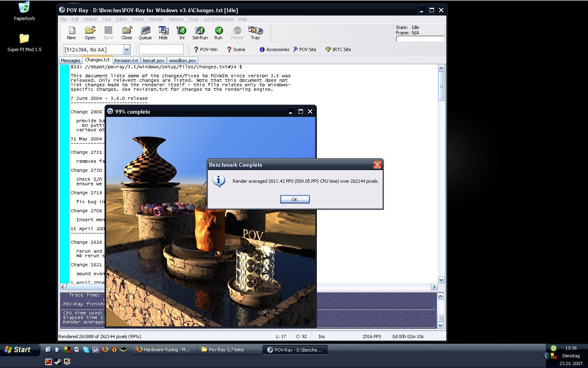Close the Benchmark Complete dialog
Viewport: 588px width, 368px height.
[x=377, y=164]
